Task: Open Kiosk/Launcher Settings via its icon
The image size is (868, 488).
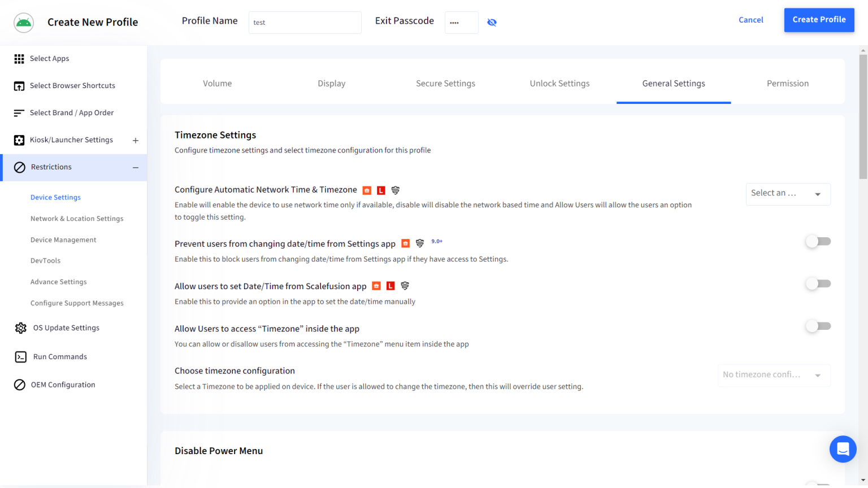Action: (x=19, y=140)
